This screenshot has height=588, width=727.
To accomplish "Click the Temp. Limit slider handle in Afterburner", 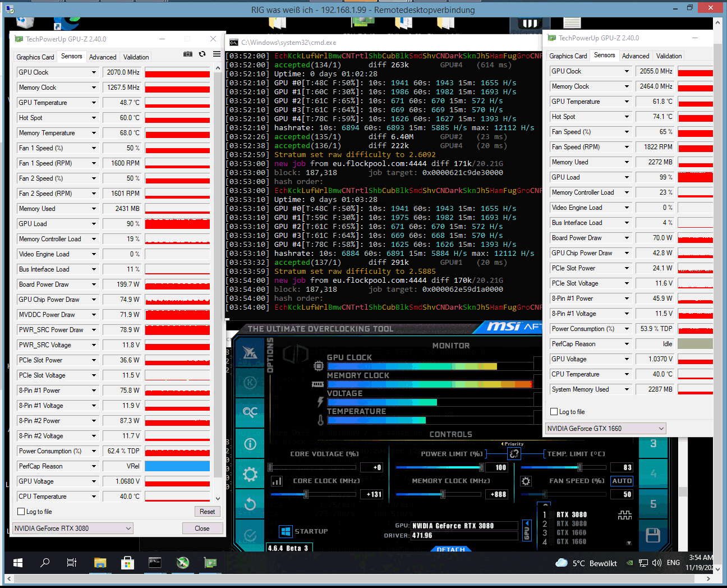I will click(x=579, y=467).
